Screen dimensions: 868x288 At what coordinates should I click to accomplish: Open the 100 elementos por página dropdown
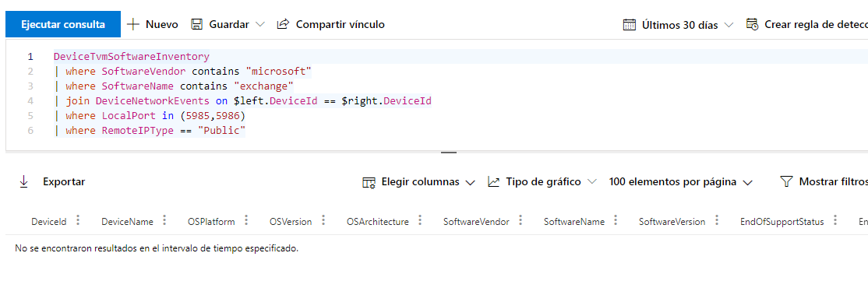point(681,182)
